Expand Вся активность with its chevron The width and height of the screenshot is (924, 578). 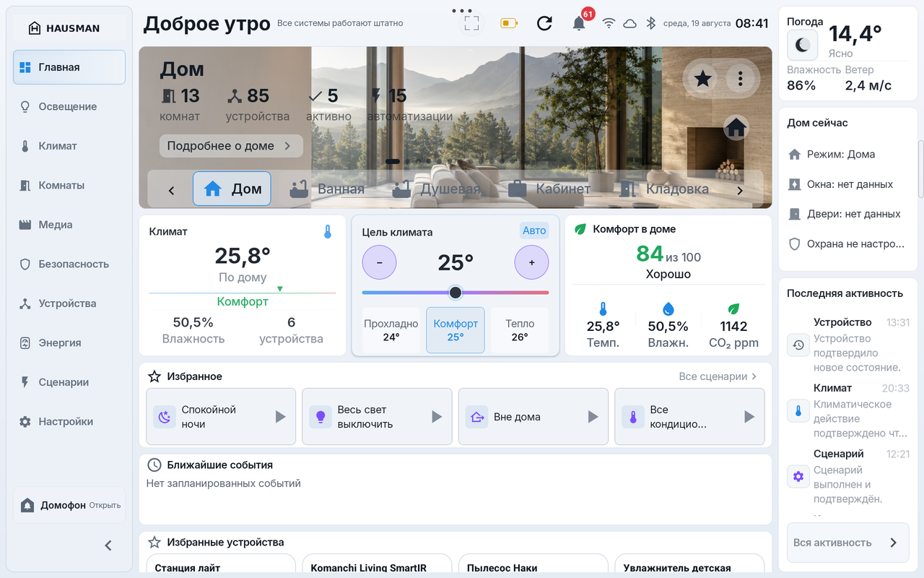coord(893,543)
